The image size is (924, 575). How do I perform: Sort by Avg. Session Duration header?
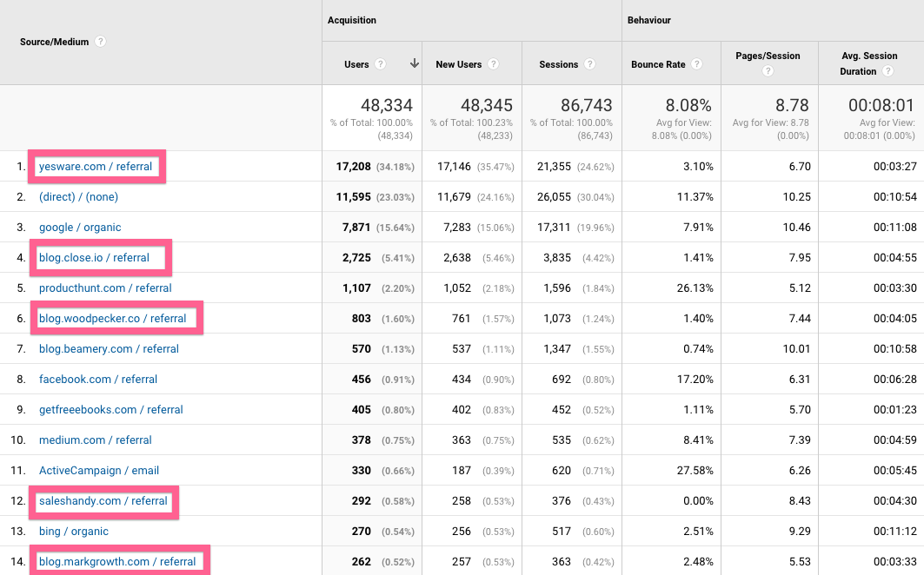(x=869, y=63)
